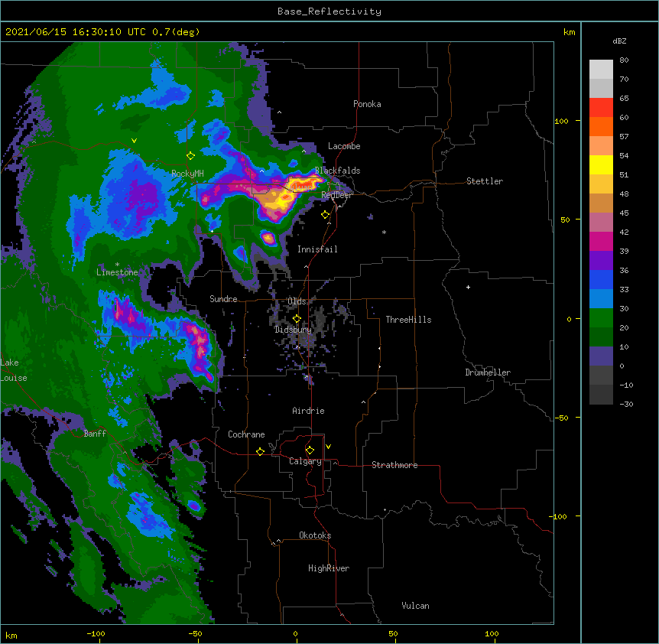
Task: Select the magenta 39-42 dBZ legend band
Action: point(601,241)
